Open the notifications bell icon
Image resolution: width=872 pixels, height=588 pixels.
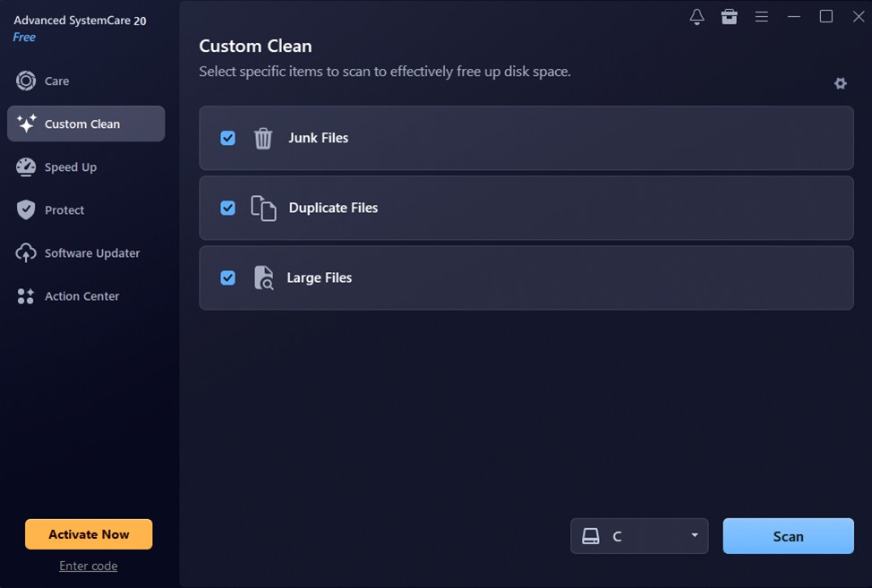pyautogui.click(x=697, y=17)
